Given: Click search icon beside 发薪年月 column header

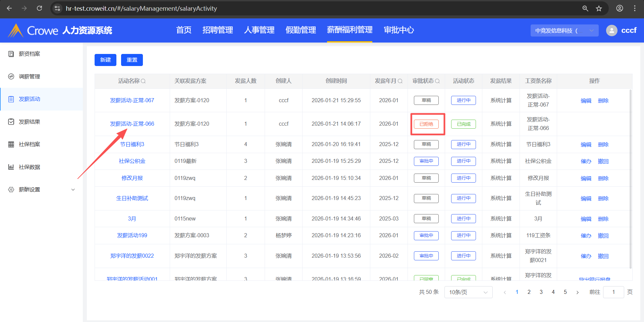Looking at the screenshot, I should [400, 81].
